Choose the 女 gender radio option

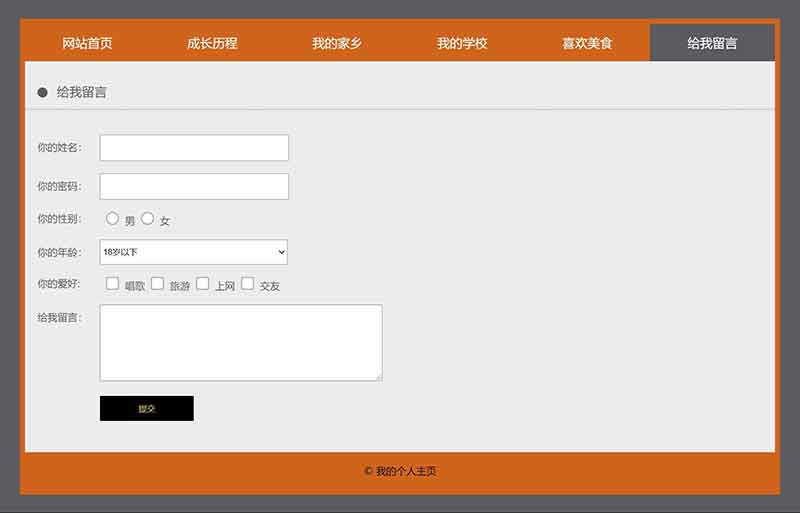(148, 219)
